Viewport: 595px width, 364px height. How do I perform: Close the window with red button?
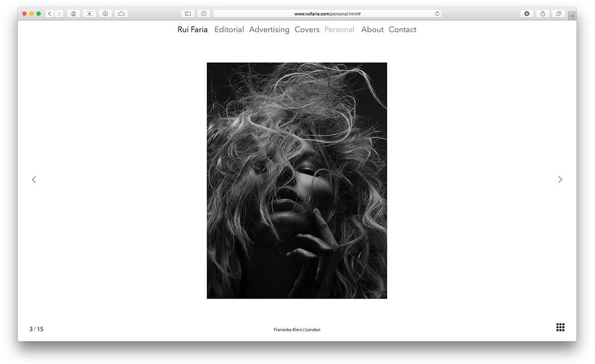coord(24,14)
